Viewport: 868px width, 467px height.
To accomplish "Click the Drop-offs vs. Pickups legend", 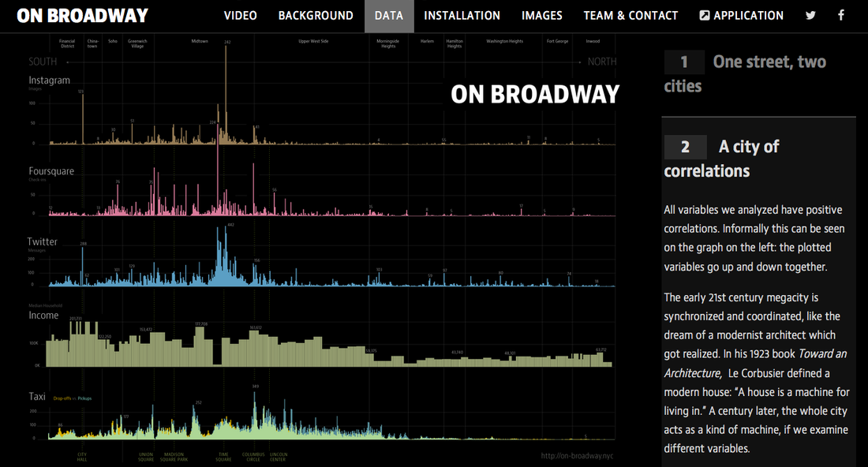I will pyautogui.click(x=73, y=398).
